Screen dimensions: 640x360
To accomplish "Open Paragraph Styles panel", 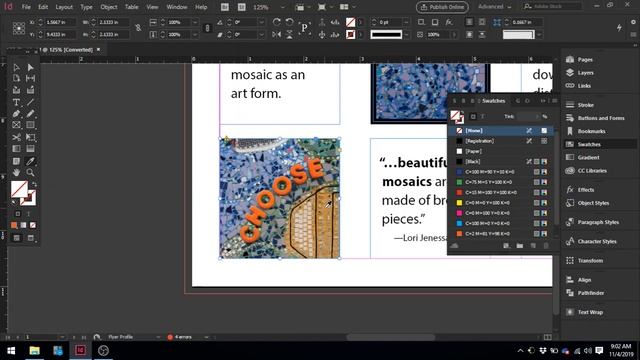I will pyautogui.click(x=598, y=222).
